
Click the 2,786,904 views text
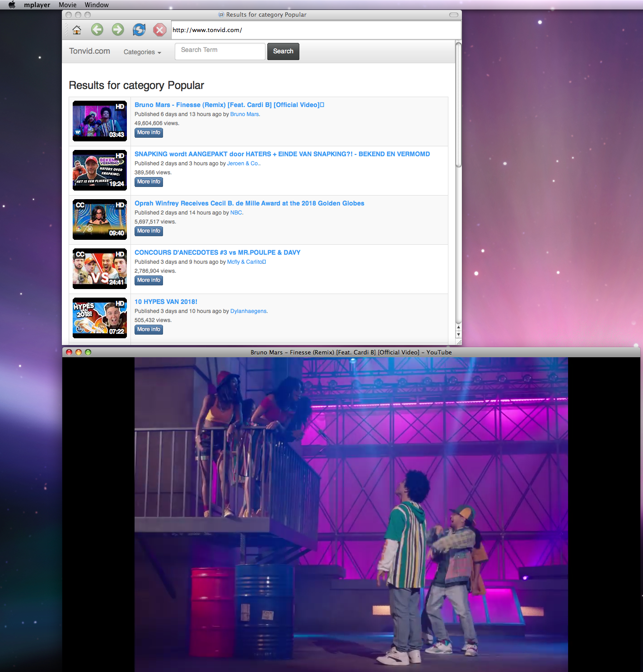[x=155, y=271]
